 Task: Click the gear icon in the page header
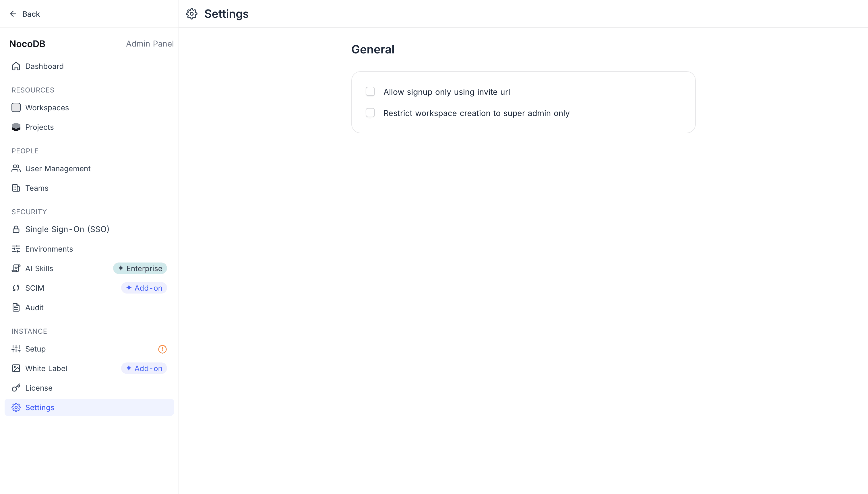coord(191,14)
